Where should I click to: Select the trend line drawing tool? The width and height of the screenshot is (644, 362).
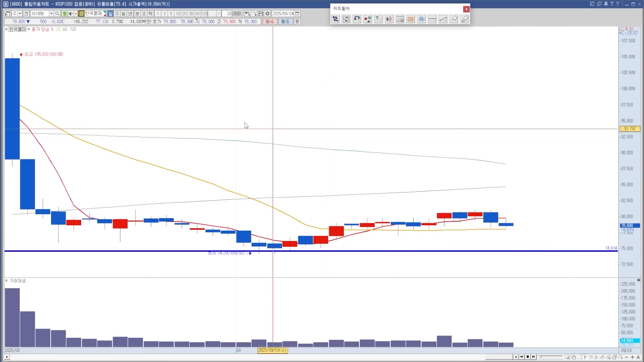pyautogui.click(x=443, y=19)
